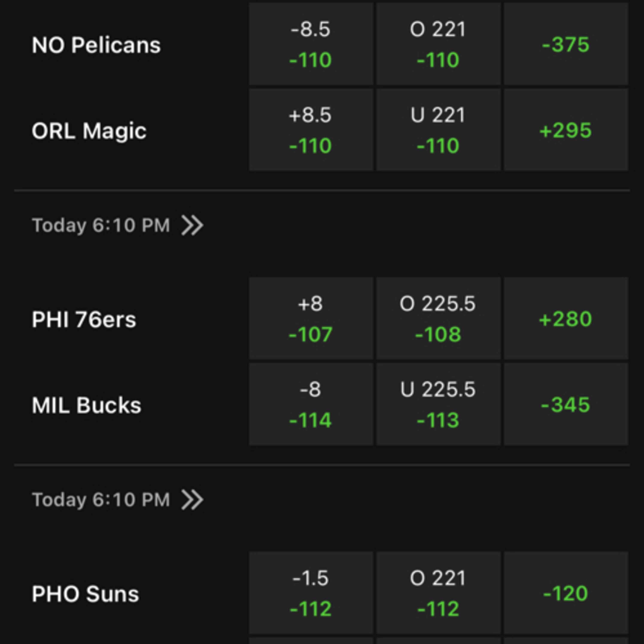Choose Bucks moneyline -345
644x644 pixels.
click(566, 404)
